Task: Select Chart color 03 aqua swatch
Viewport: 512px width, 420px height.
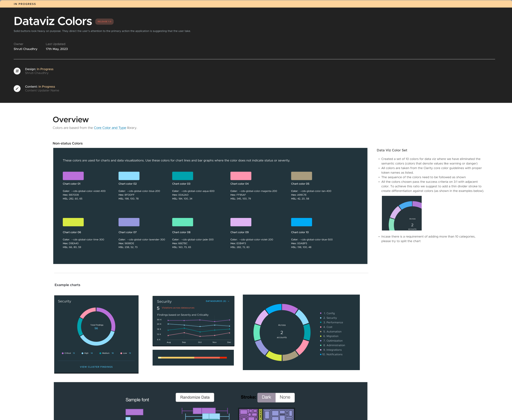Action: pos(183,176)
